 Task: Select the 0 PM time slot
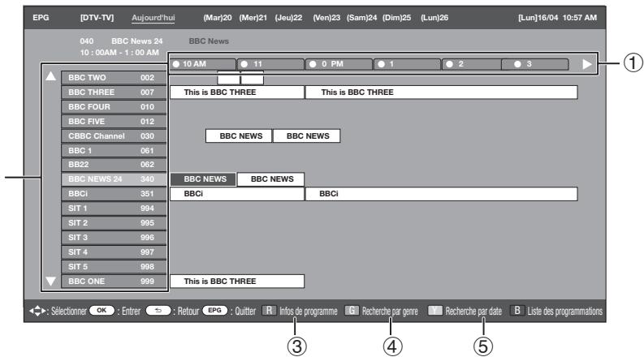coord(339,64)
